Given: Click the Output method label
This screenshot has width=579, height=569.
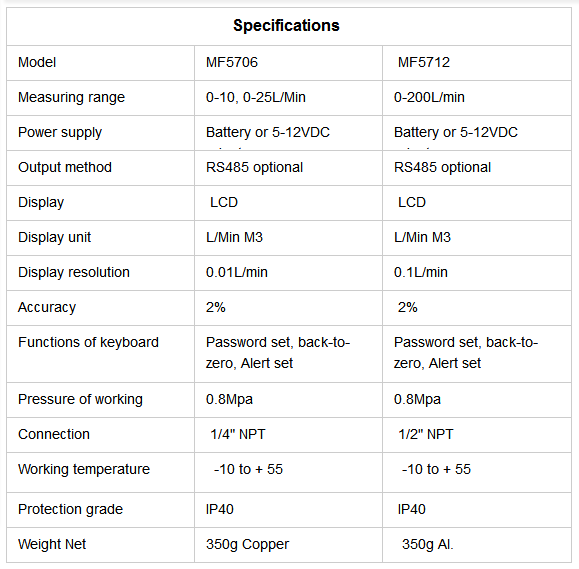Looking at the screenshot, I should (65, 167).
